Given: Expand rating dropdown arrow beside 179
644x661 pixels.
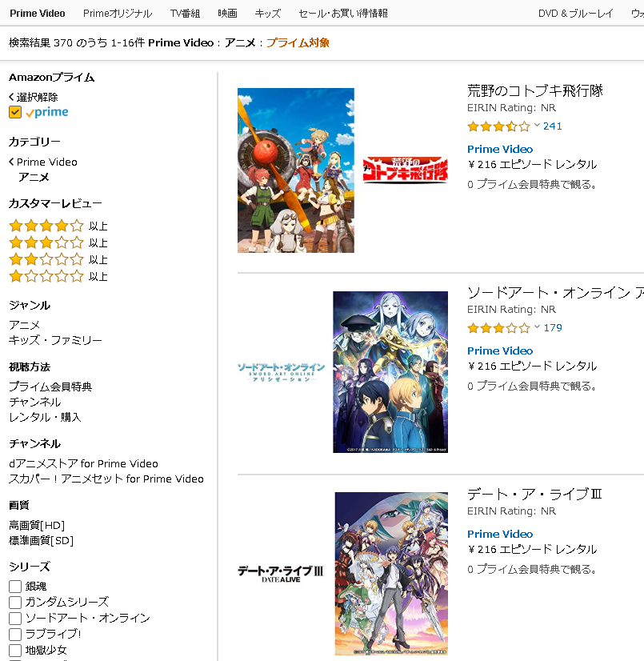Looking at the screenshot, I should click(537, 326).
